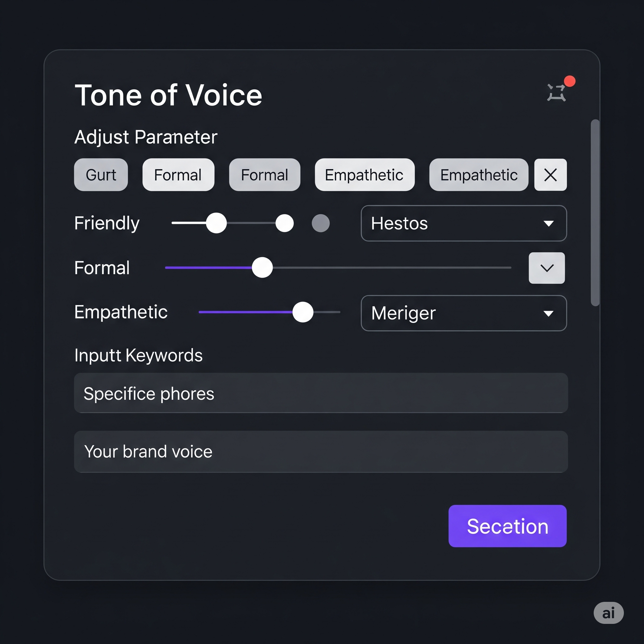
Task: Open the Hestos dropdown
Action: pos(463,223)
